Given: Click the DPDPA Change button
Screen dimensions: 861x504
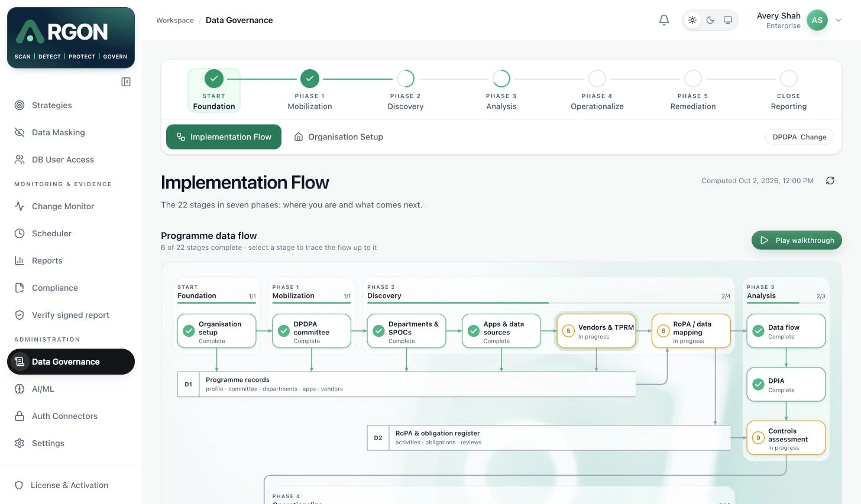Looking at the screenshot, I should pos(799,136).
